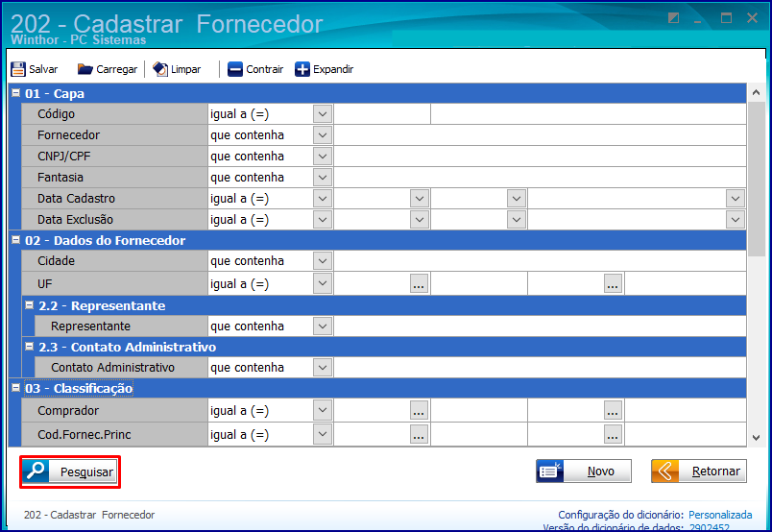Screen dimensions: 772x532
Task: Open the Cod.Fornec.Princ operator dropdown
Action: tap(323, 434)
